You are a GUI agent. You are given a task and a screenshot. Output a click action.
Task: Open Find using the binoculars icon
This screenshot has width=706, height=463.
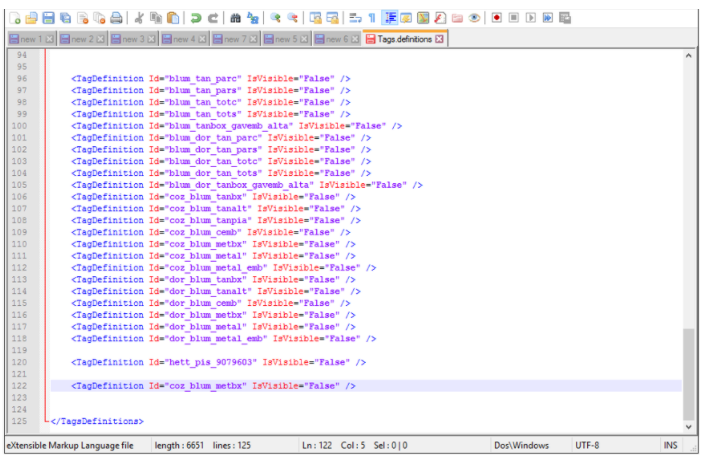point(235,18)
